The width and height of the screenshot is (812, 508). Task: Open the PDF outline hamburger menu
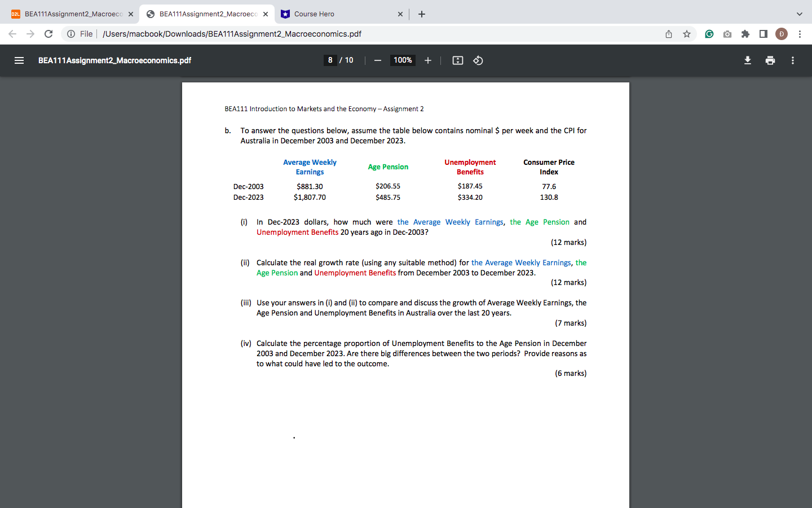pyautogui.click(x=19, y=60)
